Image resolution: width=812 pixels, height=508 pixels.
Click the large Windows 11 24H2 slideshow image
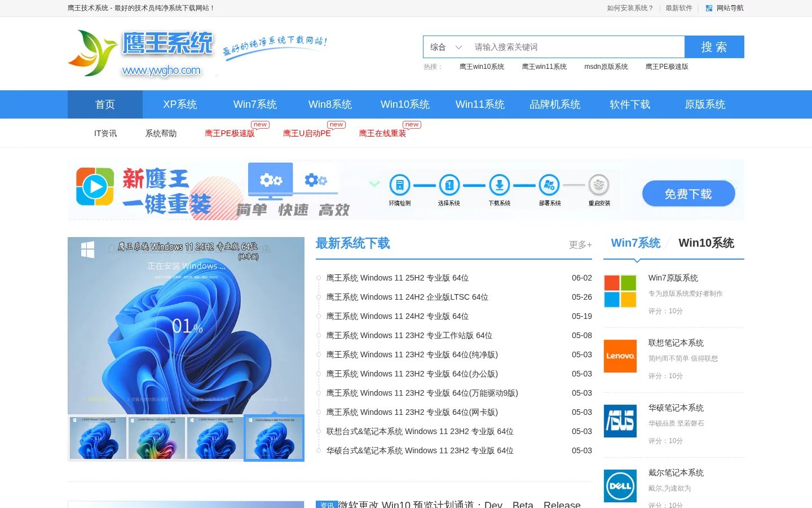pos(186,326)
